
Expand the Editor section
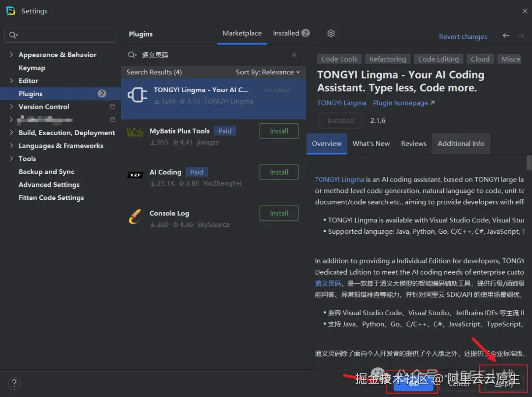click(x=11, y=81)
